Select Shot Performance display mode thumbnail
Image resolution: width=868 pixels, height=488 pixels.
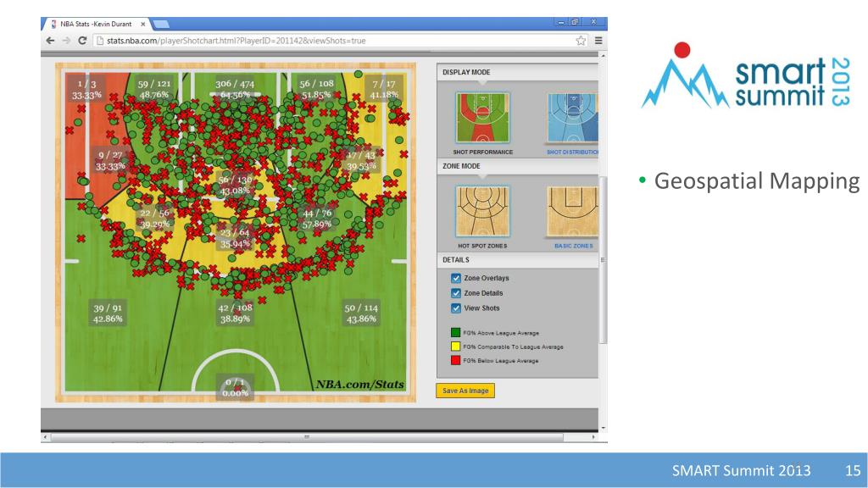(x=482, y=118)
